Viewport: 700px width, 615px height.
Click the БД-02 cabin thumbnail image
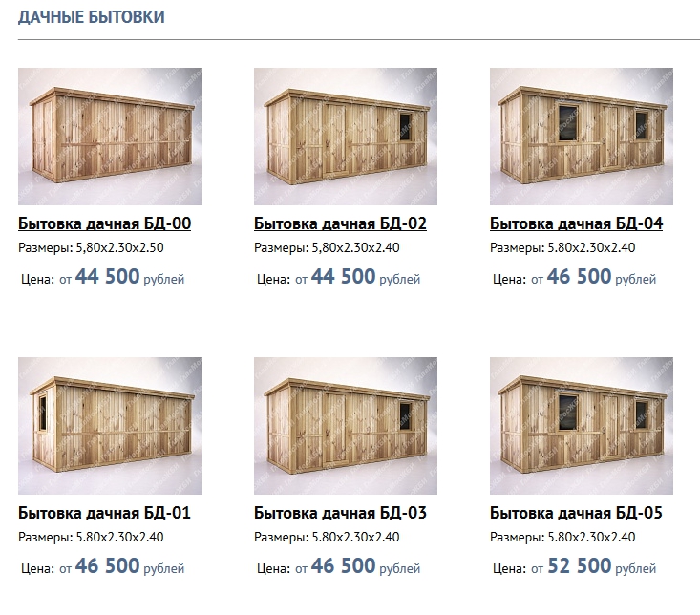[x=346, y=137]
